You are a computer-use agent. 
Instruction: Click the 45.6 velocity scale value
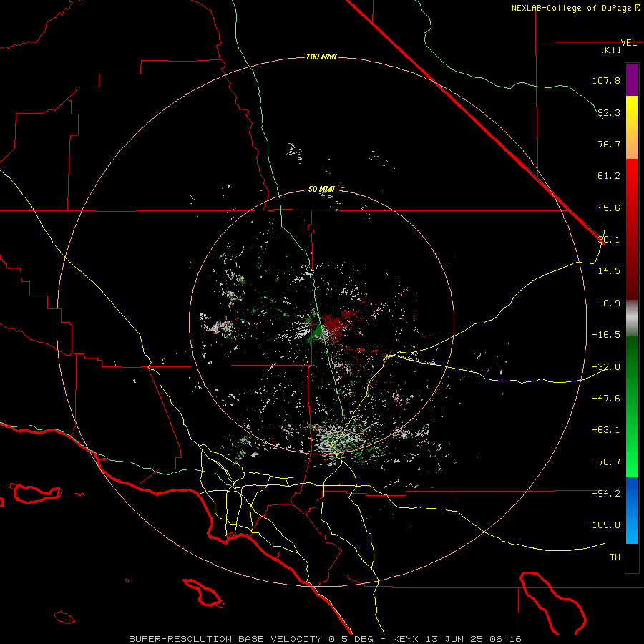609,208
